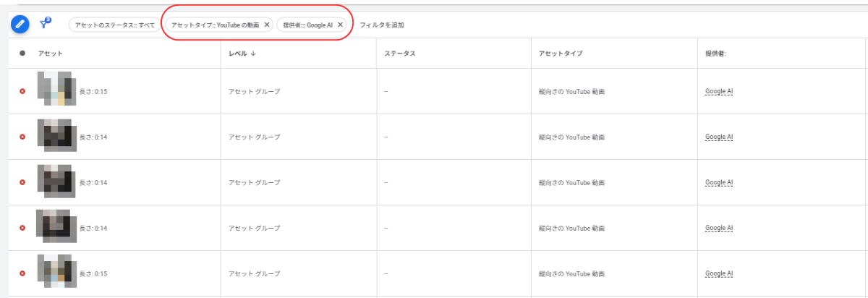Viewport: 868px width, 298px height.
Task: Click the フィルタを追加 field
Action: (382, 25)
